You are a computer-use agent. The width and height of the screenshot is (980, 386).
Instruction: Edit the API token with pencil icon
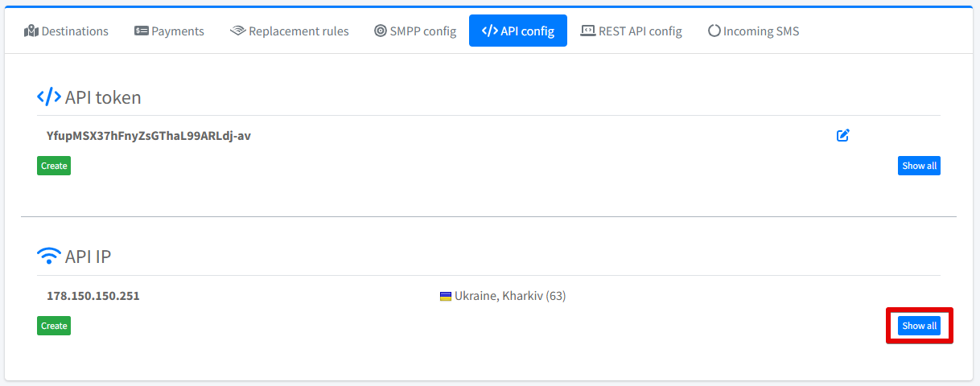coord(842,135)
